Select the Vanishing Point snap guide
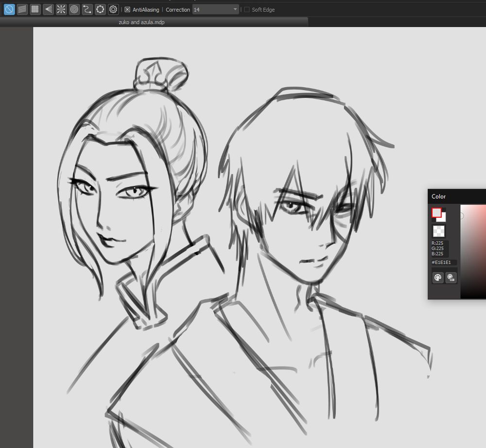 click(48, 9)
